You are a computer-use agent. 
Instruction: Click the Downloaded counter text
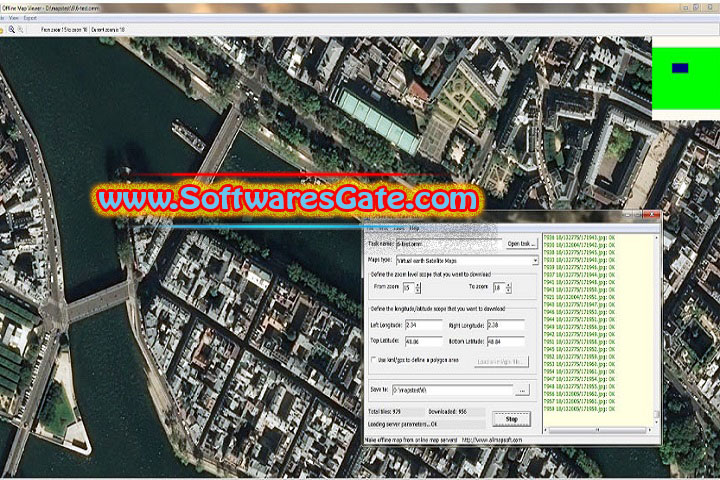(447, 412)
